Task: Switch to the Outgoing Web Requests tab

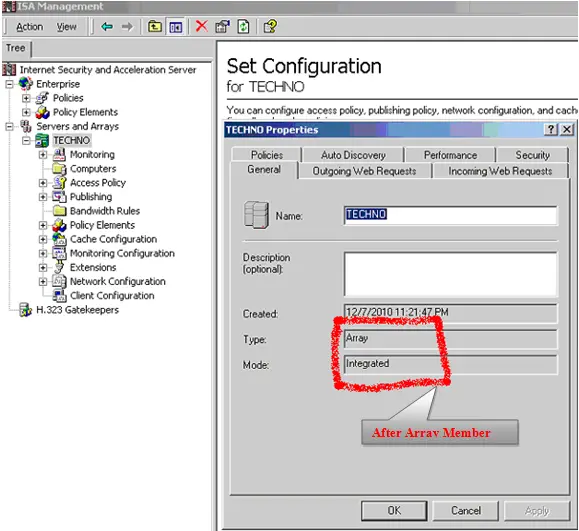Action: point(364,171)
